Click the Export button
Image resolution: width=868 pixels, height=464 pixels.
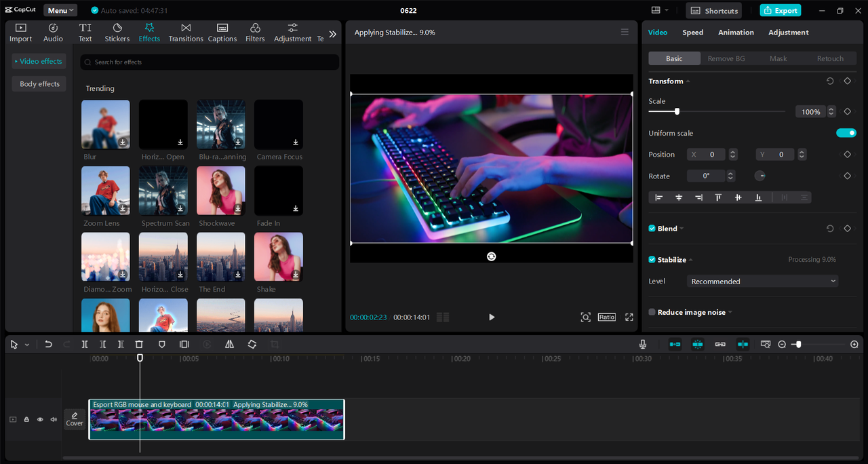(x=781, y=10)
